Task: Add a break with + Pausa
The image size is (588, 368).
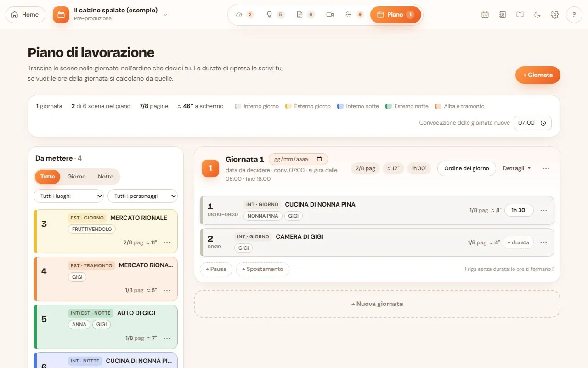Action: [x=216, y=269]
